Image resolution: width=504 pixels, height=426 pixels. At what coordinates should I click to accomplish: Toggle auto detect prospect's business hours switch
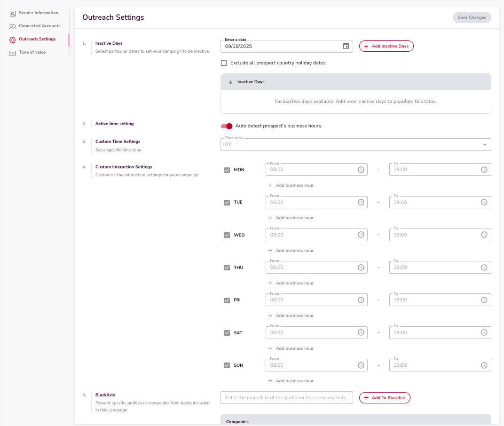227,126
